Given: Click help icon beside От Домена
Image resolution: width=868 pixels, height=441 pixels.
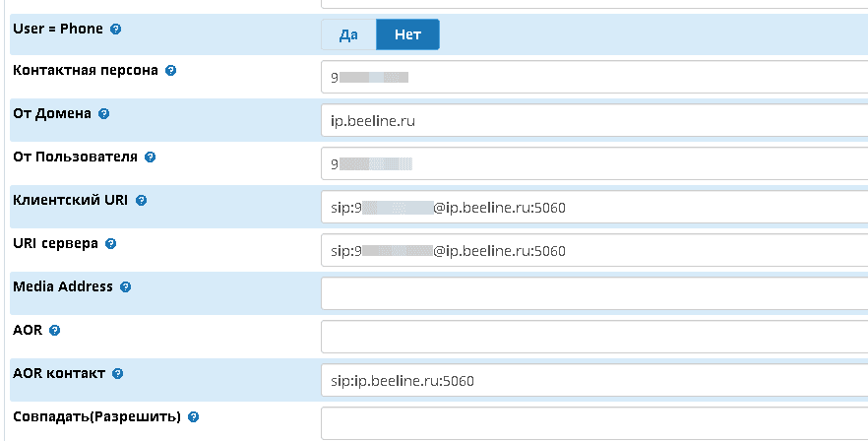Looking at the screenshot, I should pos(104,114).
